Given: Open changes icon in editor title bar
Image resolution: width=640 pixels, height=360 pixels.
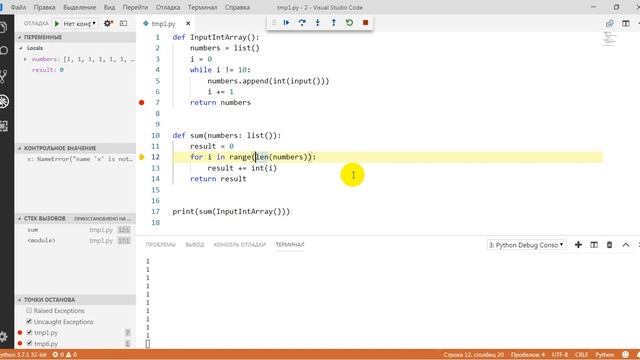Looking at the screenshot, I should click(609, 24).
